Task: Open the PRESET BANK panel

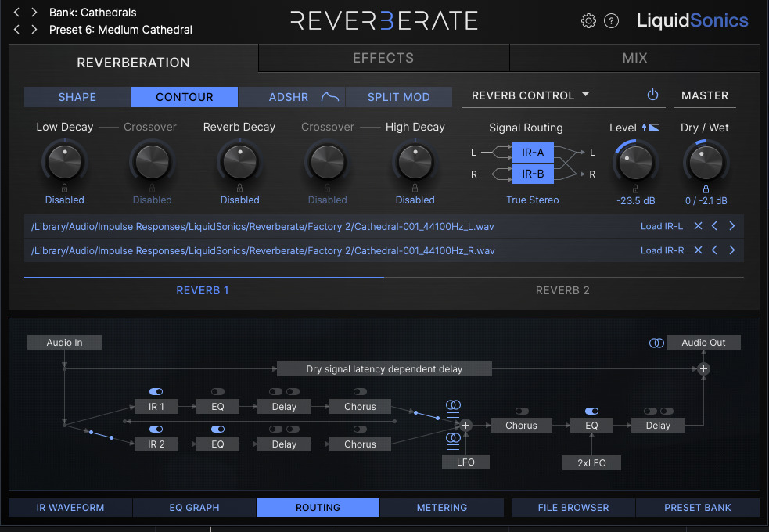Action: pyautogui.click(x=697, y=508)
